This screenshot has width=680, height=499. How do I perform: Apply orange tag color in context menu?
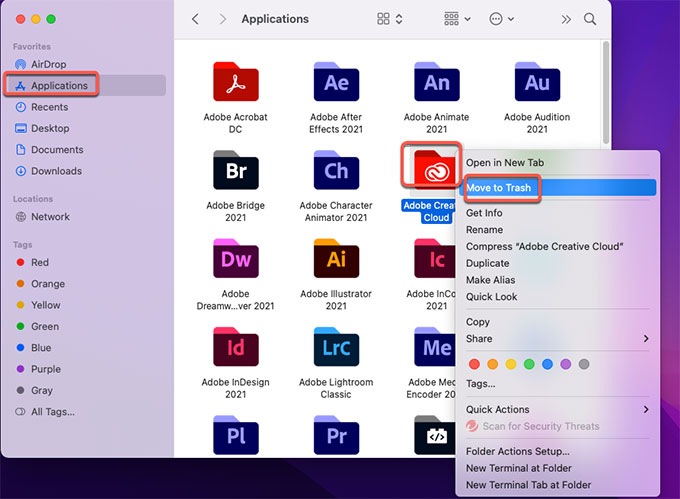(493, 364)
